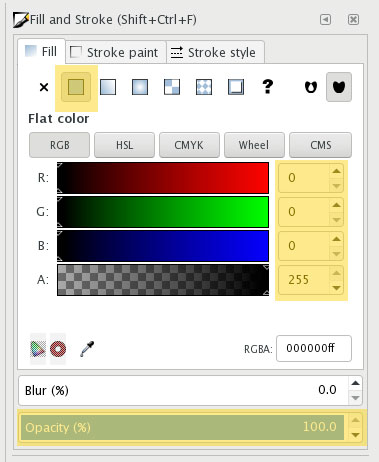Increase Opacity with the up arrow
This screenshot has width=379, height=462.
pos(355,420)
